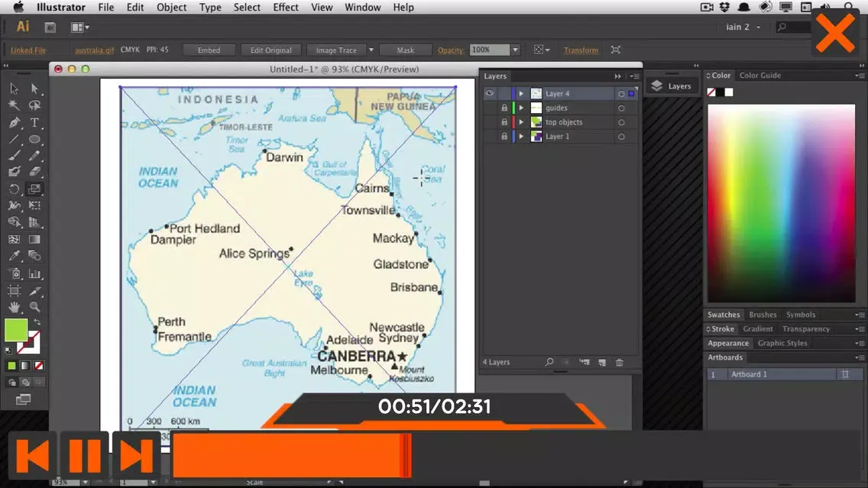Click the Edit Original button
Image resolution: width=868 pixels, height=488 pixels.
click(x=270, y=50)
